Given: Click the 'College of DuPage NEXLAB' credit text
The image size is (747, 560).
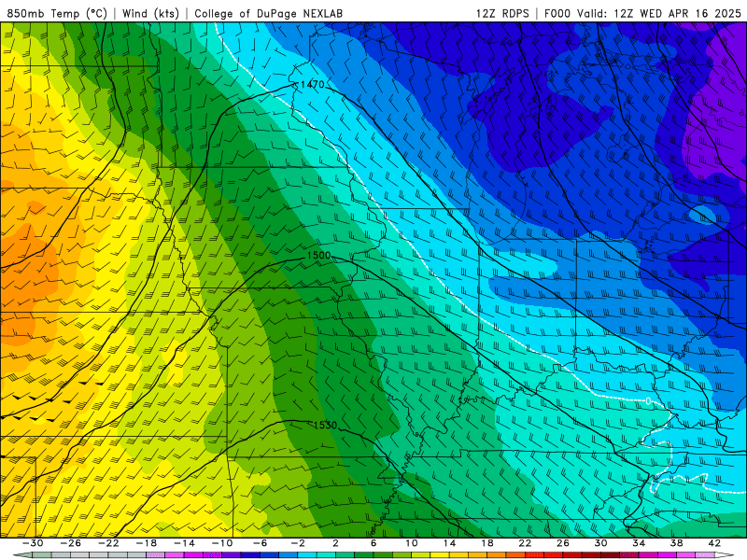Looking at the screenshot, I should 268,13.
